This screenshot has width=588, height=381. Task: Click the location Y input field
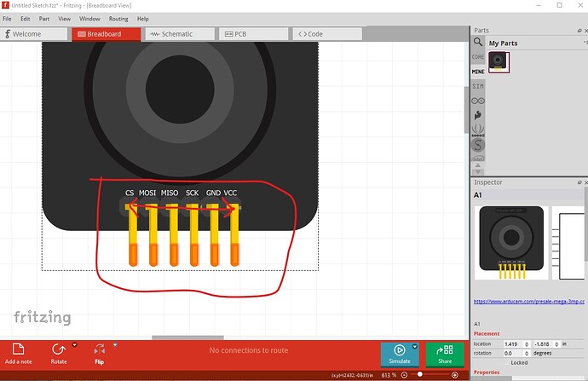[544, 343]
